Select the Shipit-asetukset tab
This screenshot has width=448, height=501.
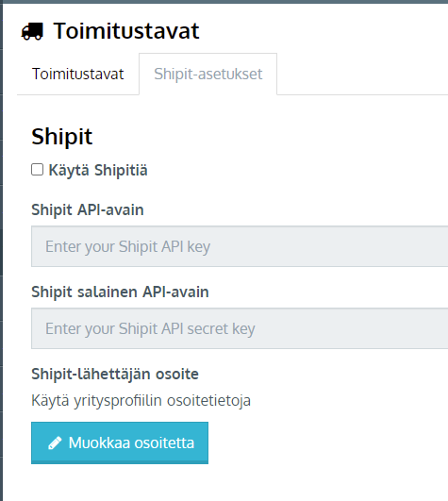pos(208,75)
